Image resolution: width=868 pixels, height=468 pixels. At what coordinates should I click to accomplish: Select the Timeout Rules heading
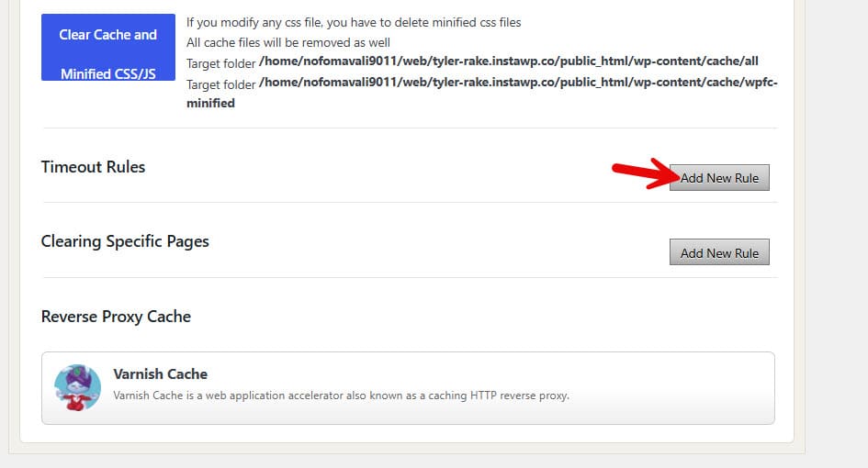(93, 167)
